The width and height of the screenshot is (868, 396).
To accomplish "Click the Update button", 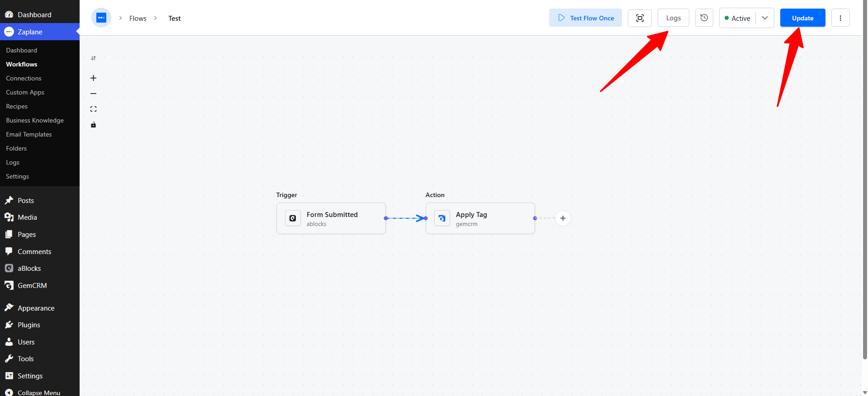I will (x=802, y=18).
